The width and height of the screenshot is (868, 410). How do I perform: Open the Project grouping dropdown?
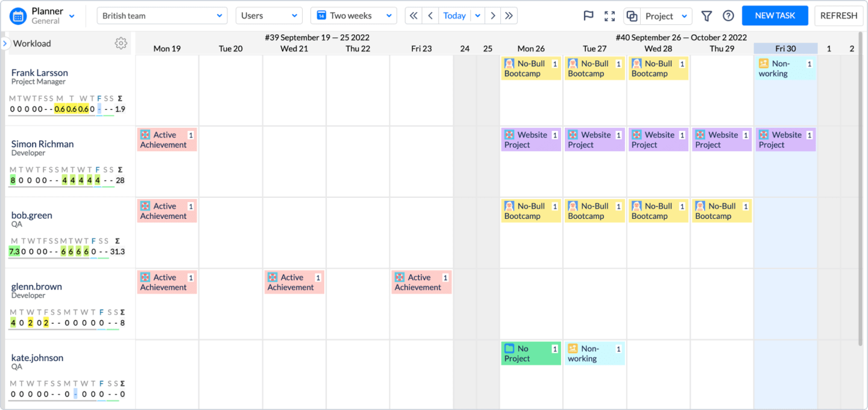(665, 16)
